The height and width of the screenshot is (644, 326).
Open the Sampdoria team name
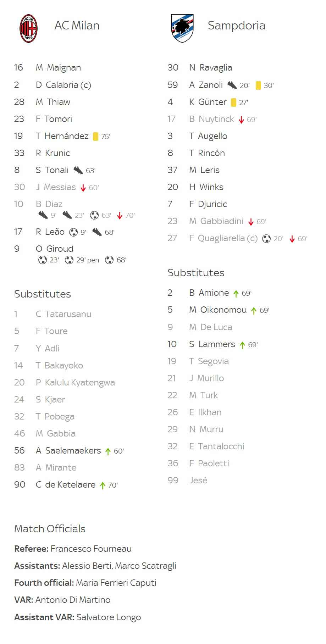point(237,26)
